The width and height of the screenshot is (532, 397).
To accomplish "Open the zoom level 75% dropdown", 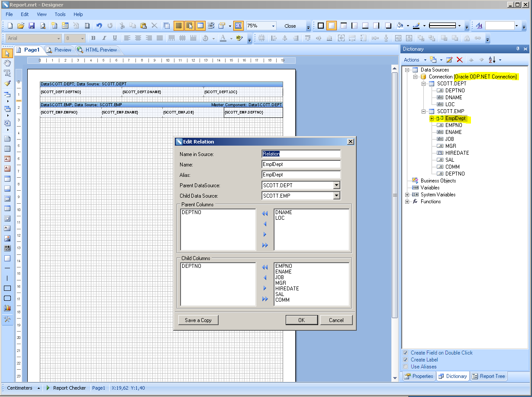I will point(273,26).
